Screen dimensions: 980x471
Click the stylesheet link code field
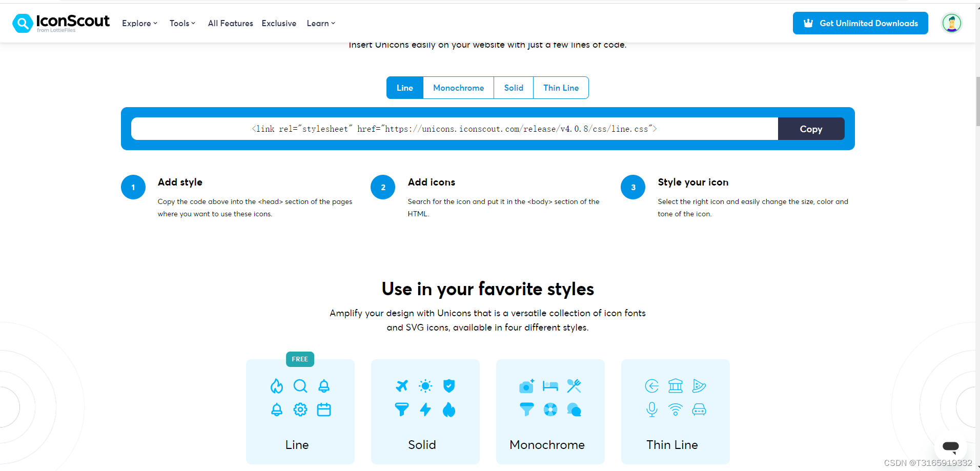[455, 129]
